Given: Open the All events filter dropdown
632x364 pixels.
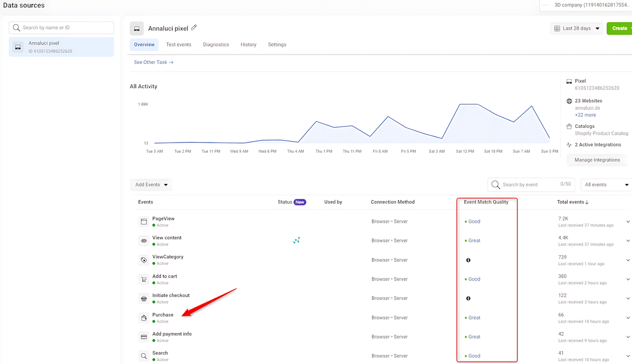Looking at the screenshot, I should (x=606, y=185).
